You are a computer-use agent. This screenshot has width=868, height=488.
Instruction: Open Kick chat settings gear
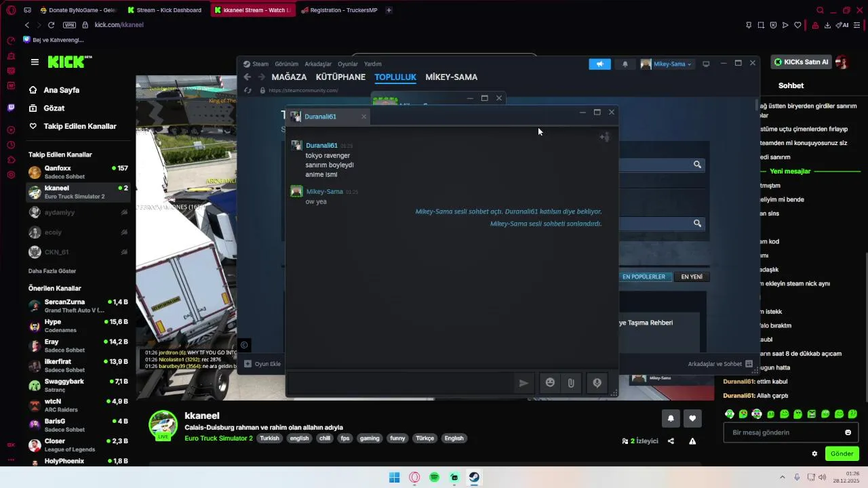coord(814,453)
